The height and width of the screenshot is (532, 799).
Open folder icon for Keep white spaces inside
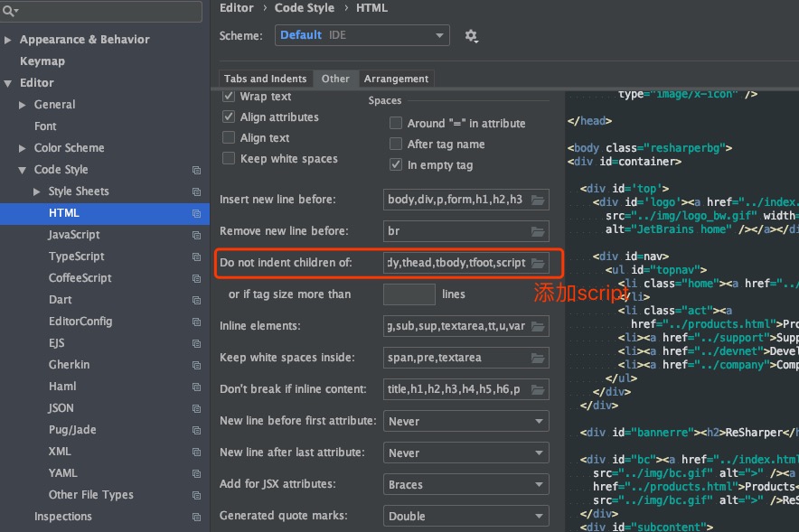coord(538,358)
